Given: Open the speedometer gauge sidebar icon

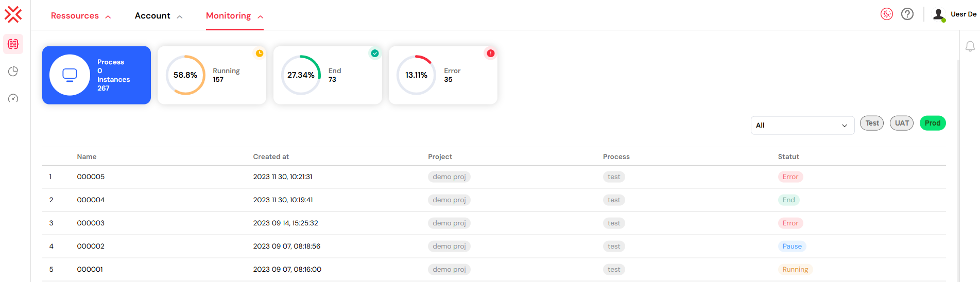Looking at the screenshot, I should click(x=13, y=98).
